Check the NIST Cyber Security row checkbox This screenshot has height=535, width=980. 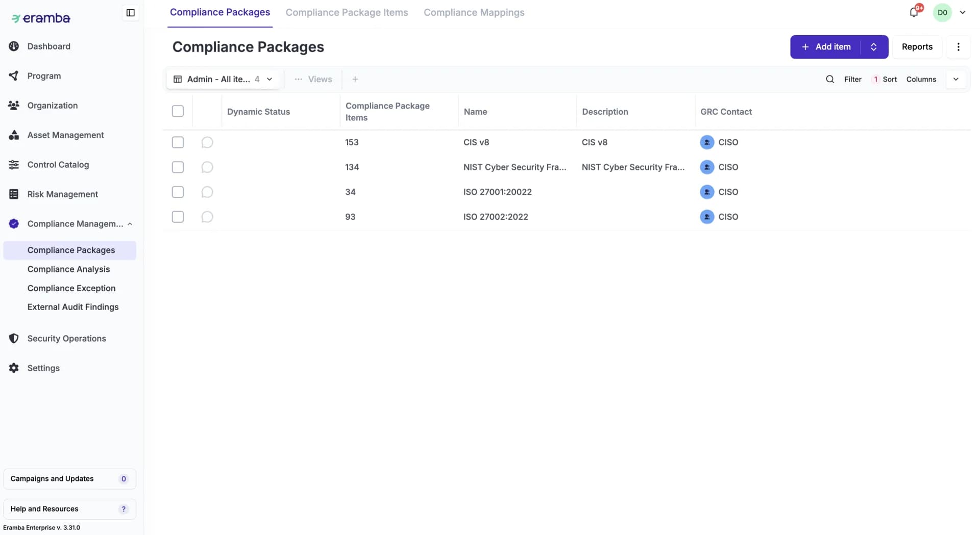click(x=178, y=167)
